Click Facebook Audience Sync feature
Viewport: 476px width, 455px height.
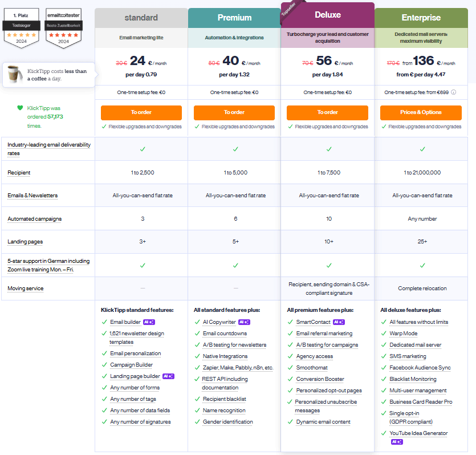[x=420, y=368]
